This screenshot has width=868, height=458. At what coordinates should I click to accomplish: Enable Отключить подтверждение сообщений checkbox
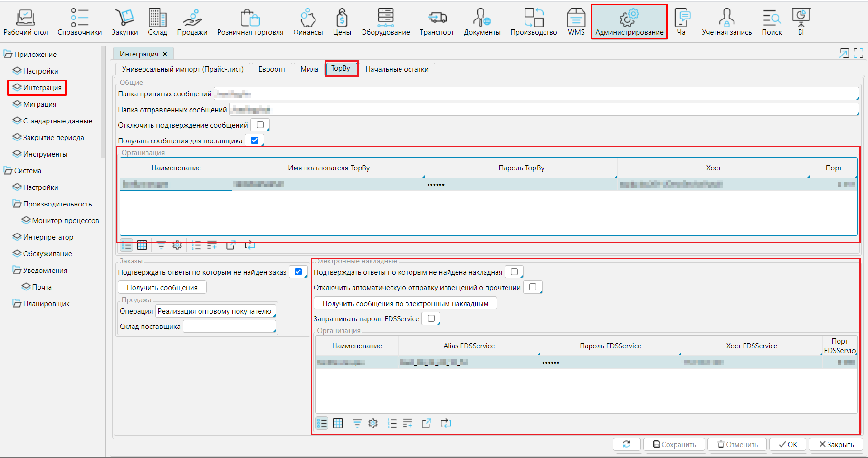coord(260,125)
